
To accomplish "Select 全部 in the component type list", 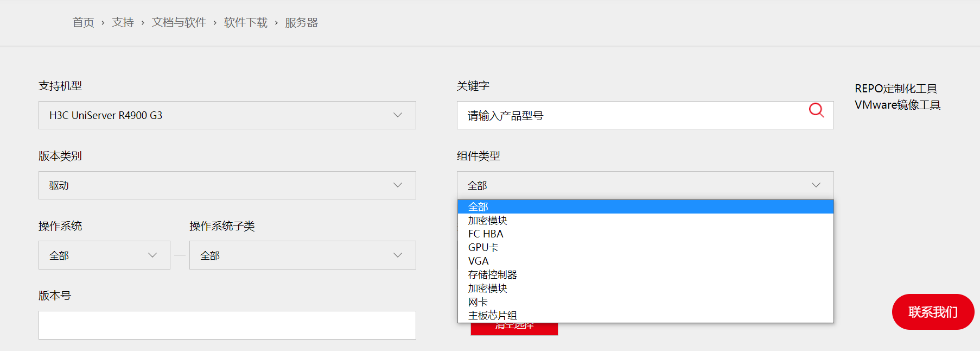I will pyautogui.click(x=479, y=207).
